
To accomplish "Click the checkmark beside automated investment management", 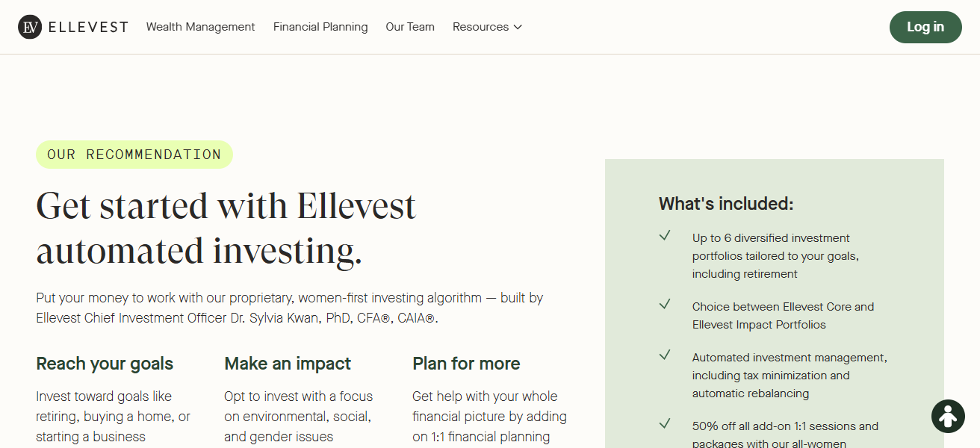I will 665,355.
